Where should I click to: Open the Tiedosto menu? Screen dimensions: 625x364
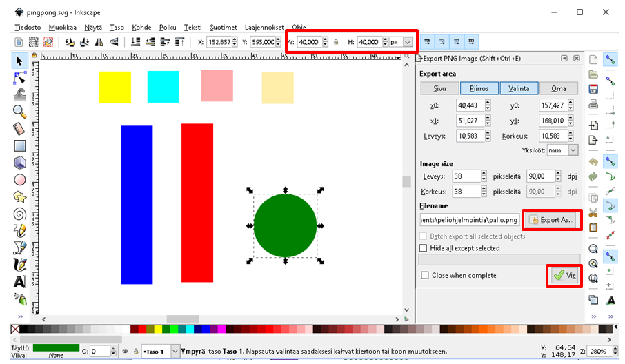click(28, 28)
